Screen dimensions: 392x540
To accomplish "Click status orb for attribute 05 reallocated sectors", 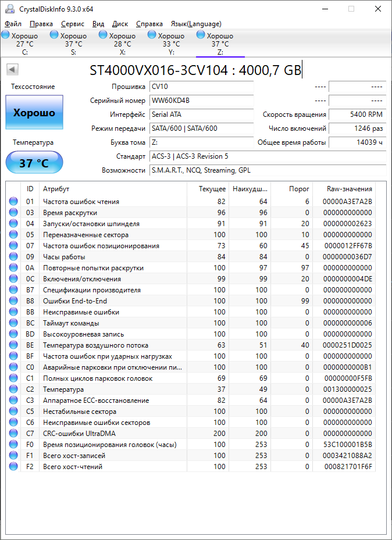I will [13, 235].
